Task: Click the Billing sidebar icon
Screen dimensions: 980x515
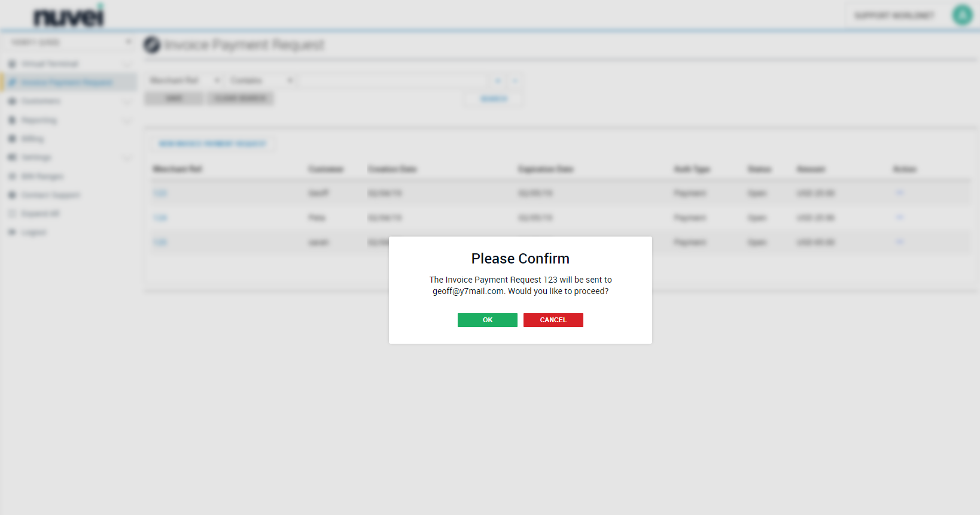Action: pos(12,139)
